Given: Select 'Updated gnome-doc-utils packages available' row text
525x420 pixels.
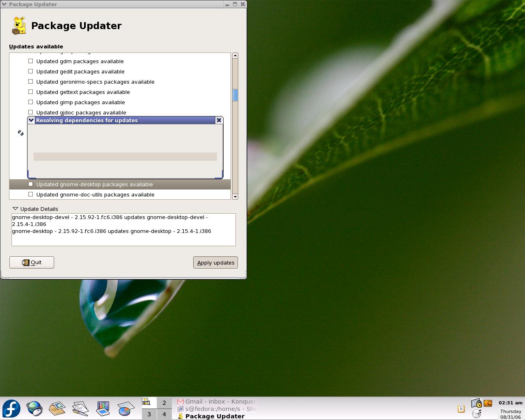Looking at the screenshot, I should point(95,194).
